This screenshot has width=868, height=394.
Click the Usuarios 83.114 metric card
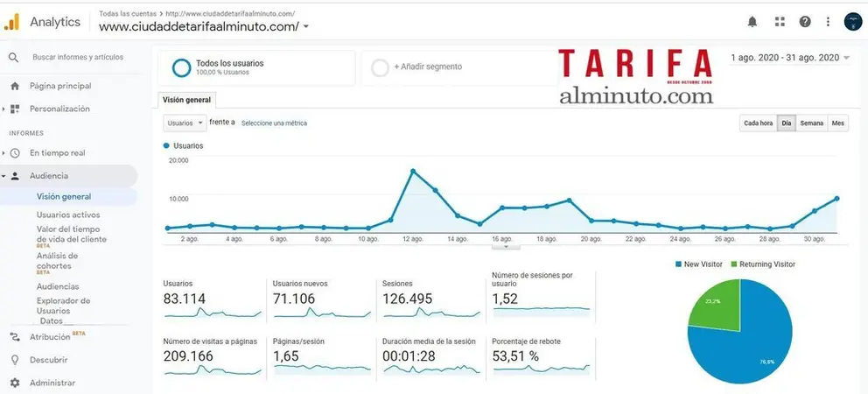[212, 298]
